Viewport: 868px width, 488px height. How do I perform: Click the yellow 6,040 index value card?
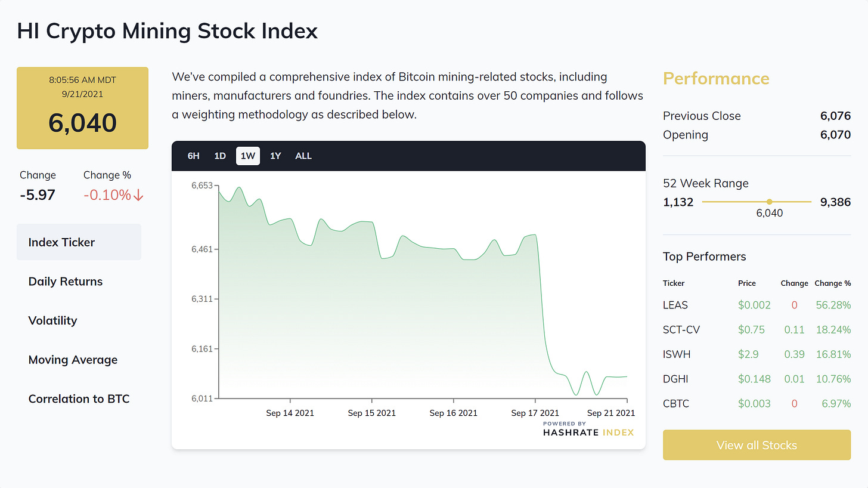pyautogui.click(x=82, y=108)
